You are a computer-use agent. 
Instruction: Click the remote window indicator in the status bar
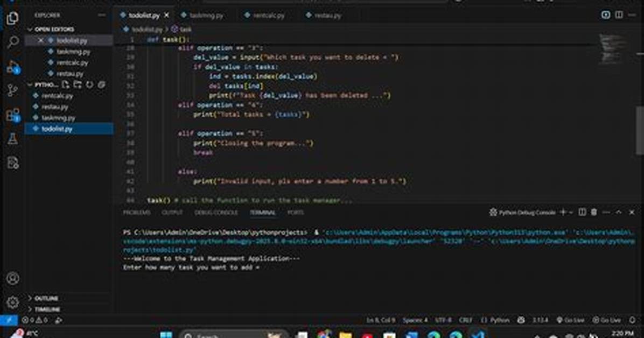(9, 320)
